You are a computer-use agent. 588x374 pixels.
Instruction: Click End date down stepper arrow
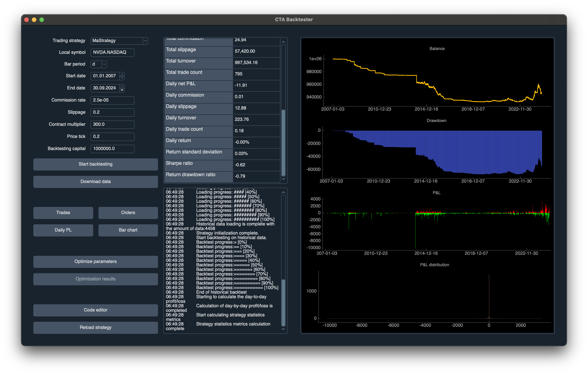122,90
